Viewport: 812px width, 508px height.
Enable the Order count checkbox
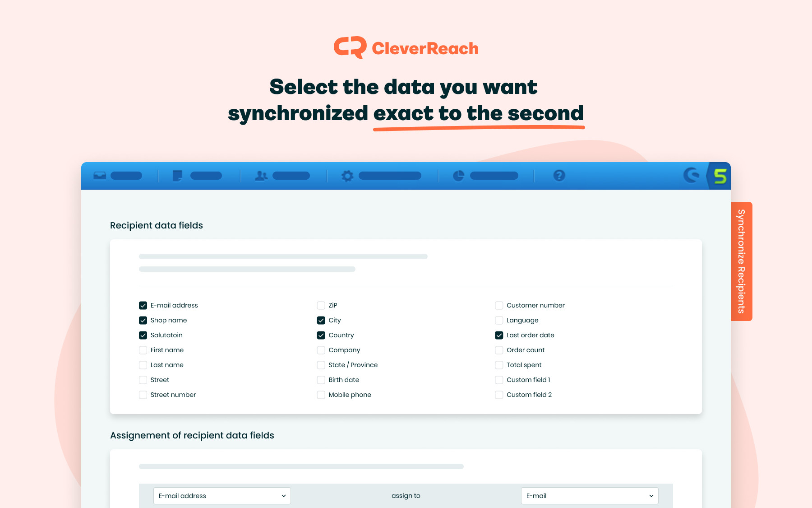[499, 350]
